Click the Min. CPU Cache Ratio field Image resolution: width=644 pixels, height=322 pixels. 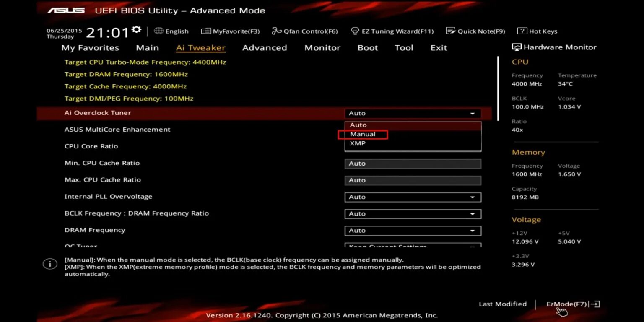pyautogui.click(x=413, y=164)
